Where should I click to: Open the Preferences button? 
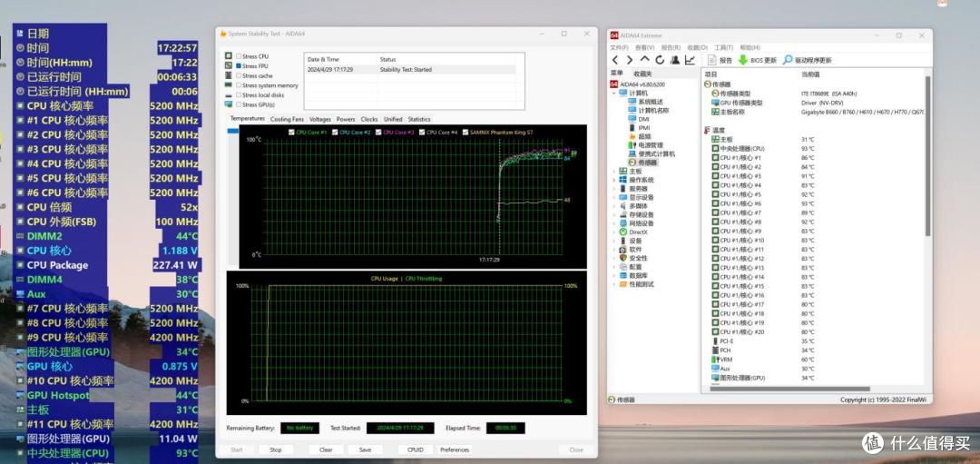point(455,449)
